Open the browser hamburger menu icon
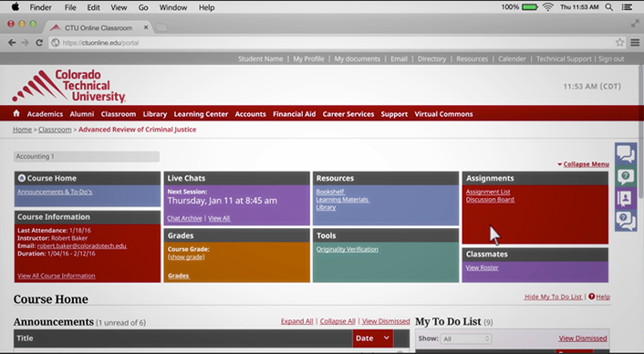The width and height of the screenshot is (644, 354). coord(635,42)
